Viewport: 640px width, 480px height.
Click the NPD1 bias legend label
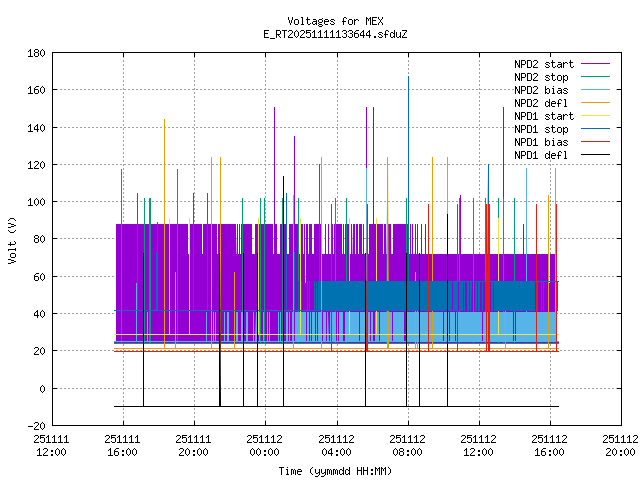[540, 142]
